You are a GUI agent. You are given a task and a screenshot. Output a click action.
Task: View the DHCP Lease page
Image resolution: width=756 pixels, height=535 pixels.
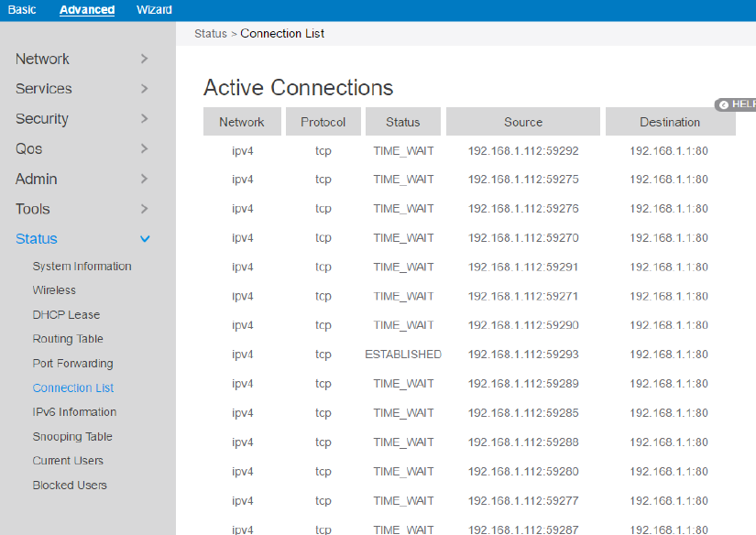coord(66,315)
